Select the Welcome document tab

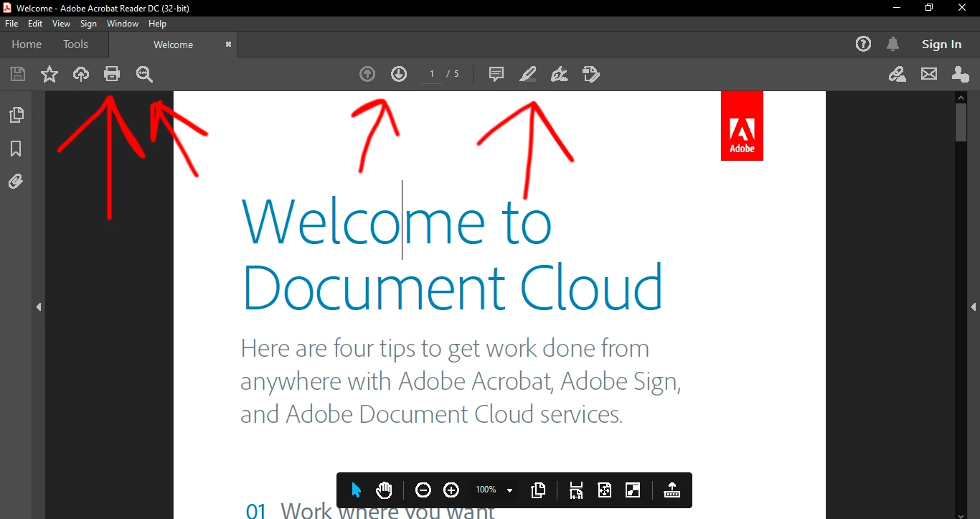[x=174, y=45]
